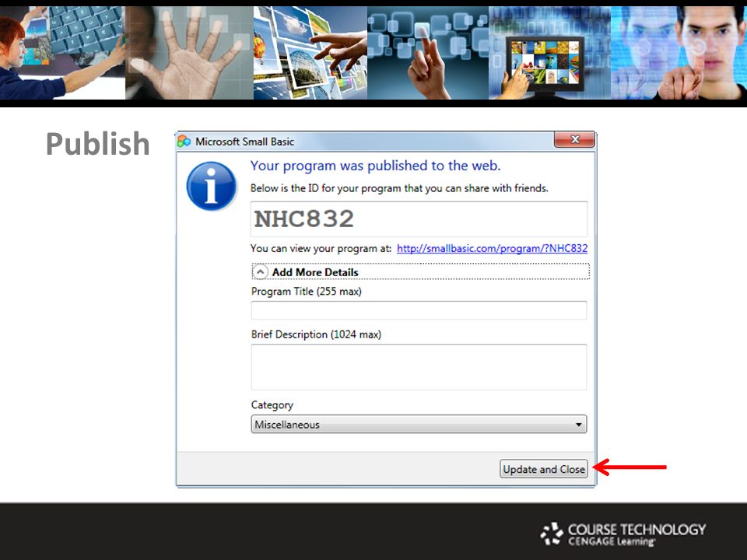Click the 'Brief Description (1024 max)' label
The image size is (747, 560).
[x=317, y=334]
